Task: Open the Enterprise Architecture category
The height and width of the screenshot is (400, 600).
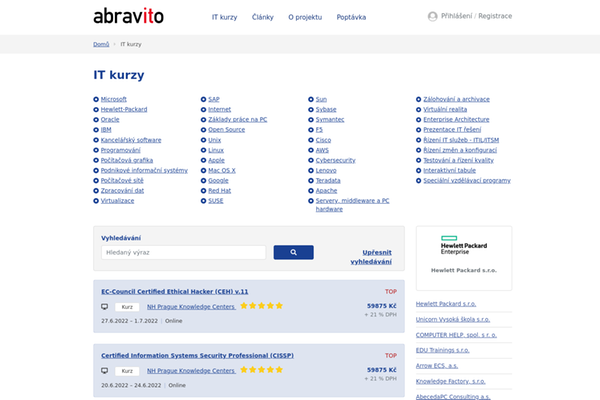Action: (456, 119)
